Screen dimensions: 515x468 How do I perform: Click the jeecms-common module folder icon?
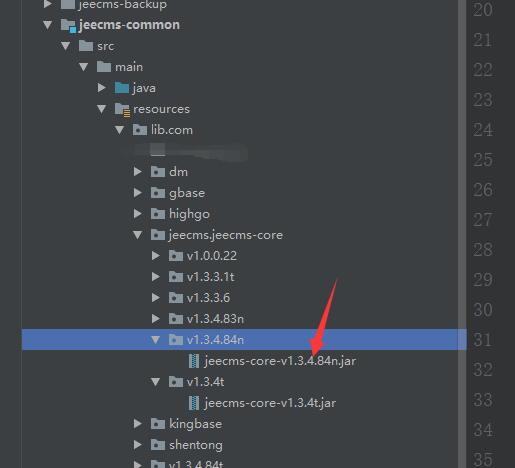click(x=68, y=25)
